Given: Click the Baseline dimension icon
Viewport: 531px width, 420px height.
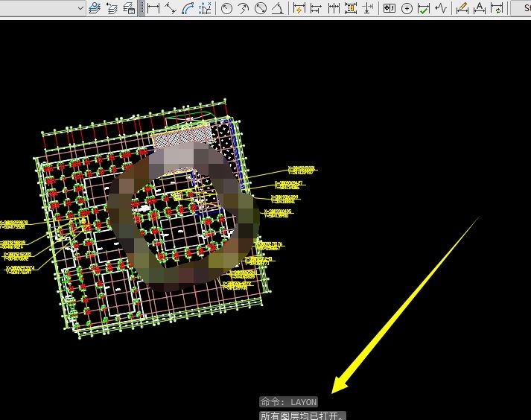Looking at the screenshot, I should tap(316, 9).
